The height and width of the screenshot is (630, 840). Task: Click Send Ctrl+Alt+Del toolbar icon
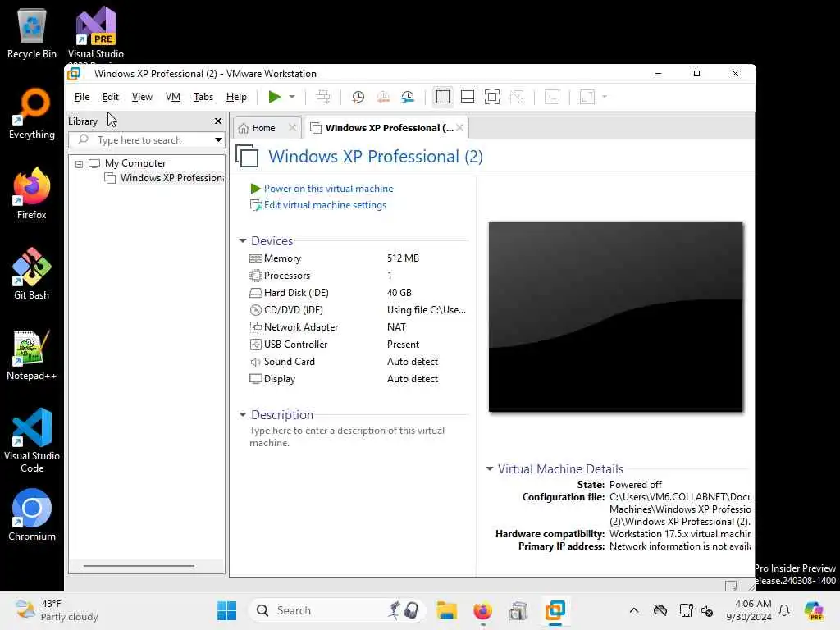[x=323, y=97]
